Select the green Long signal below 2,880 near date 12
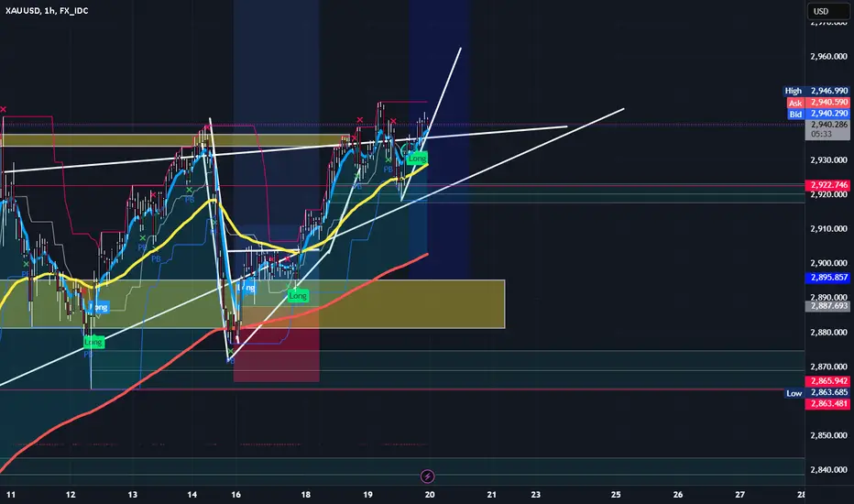The width and height of the screenshot is (854, 504). tap(93, 342)
